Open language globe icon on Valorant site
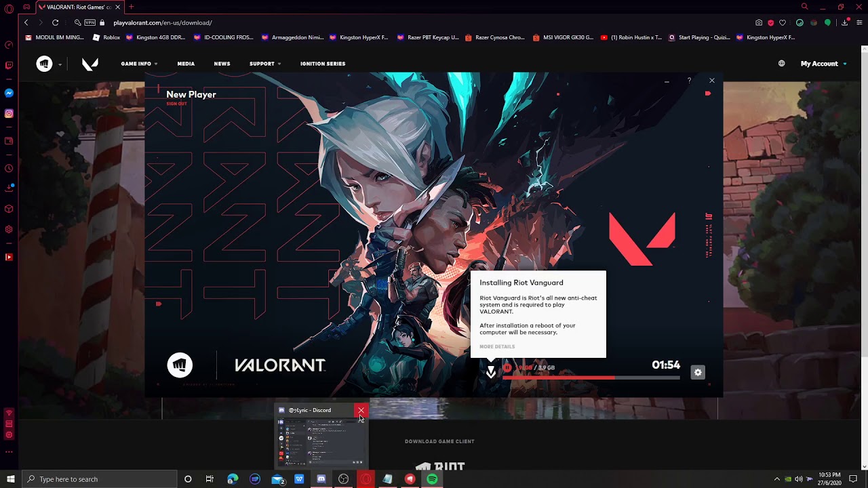 781,64
